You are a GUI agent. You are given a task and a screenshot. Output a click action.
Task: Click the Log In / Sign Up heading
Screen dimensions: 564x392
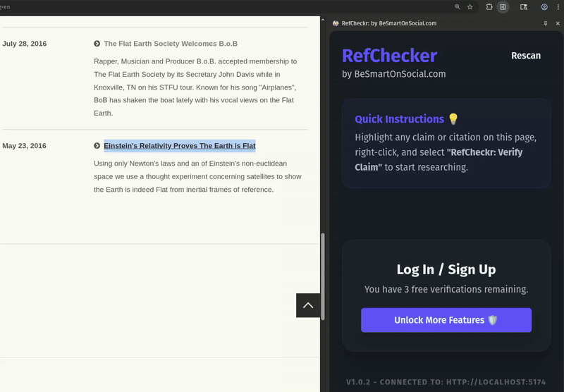[446, 269]
